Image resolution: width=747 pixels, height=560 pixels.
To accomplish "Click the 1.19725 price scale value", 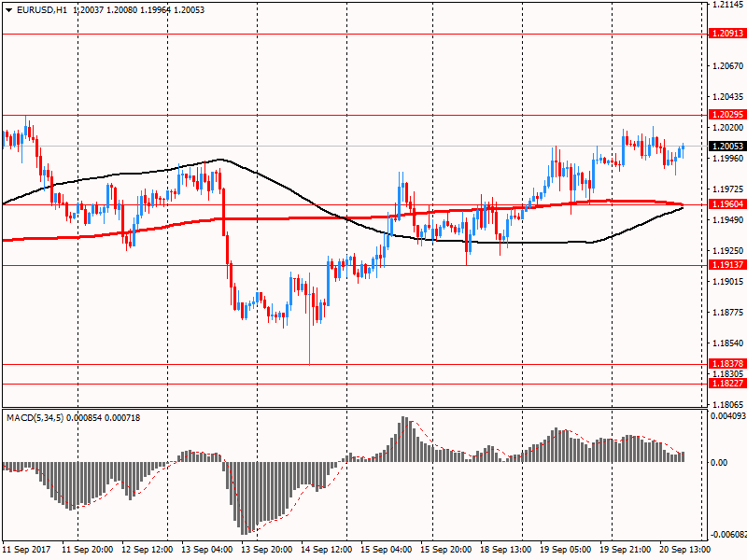I will point(728,189).
